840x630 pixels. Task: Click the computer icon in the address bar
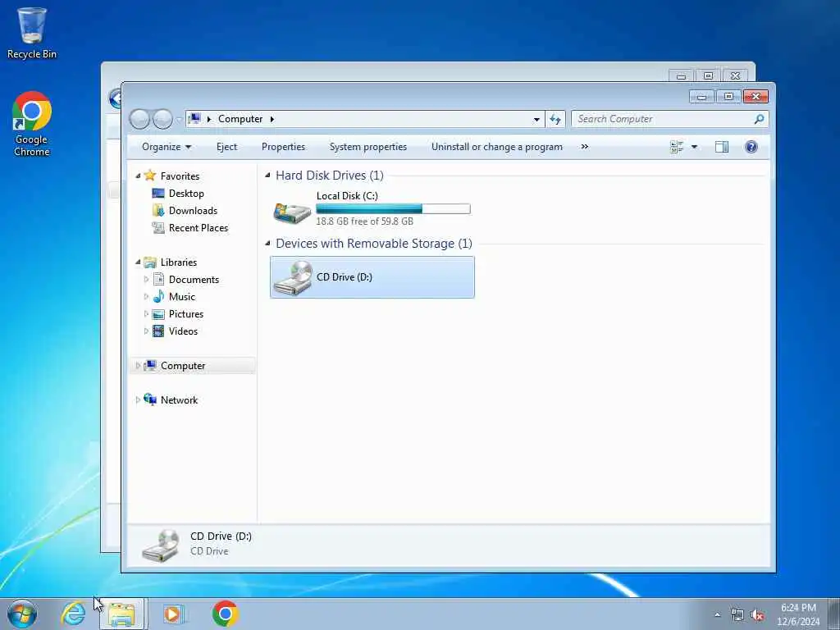195,118
